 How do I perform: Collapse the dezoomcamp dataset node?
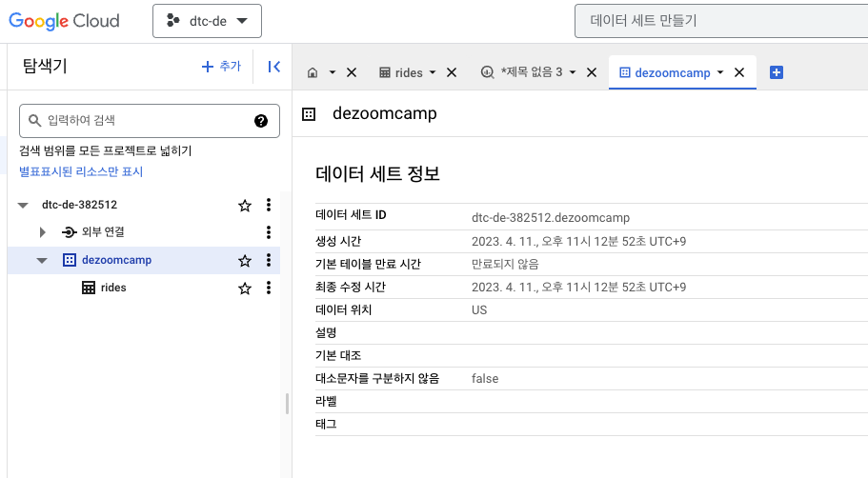(42, 261)
